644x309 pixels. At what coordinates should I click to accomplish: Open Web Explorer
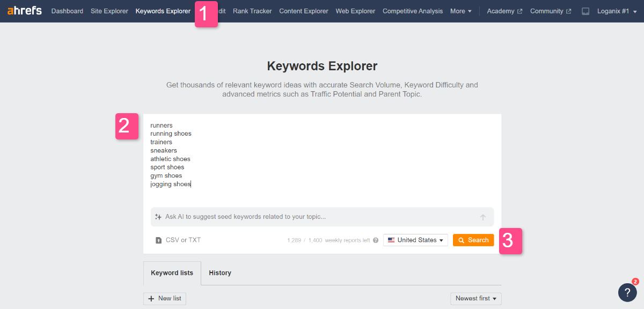click(355, 11)
